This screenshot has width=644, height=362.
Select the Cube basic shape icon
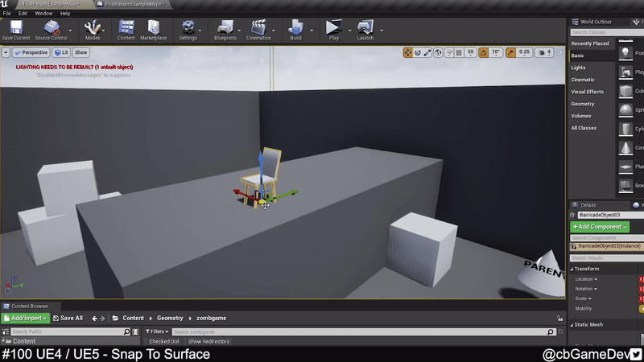[625, 91]
